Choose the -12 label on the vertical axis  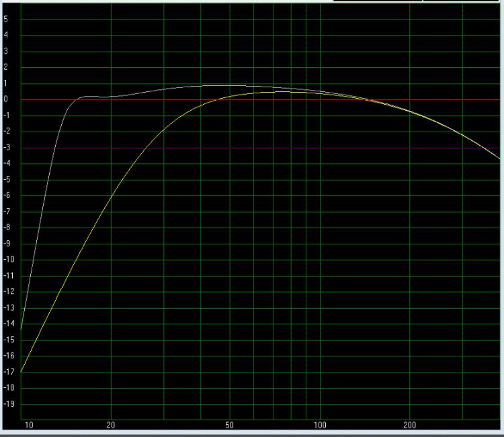click(x=9, y=291)
